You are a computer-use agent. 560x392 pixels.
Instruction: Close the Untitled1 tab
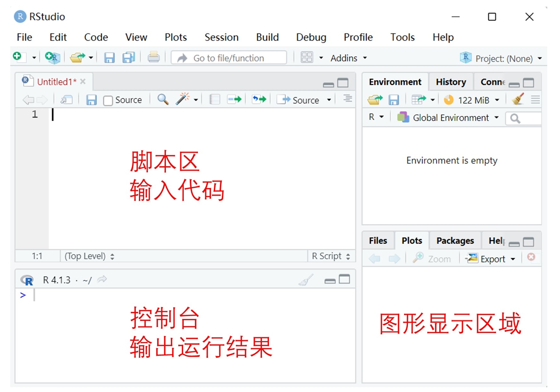pos(83,81)
